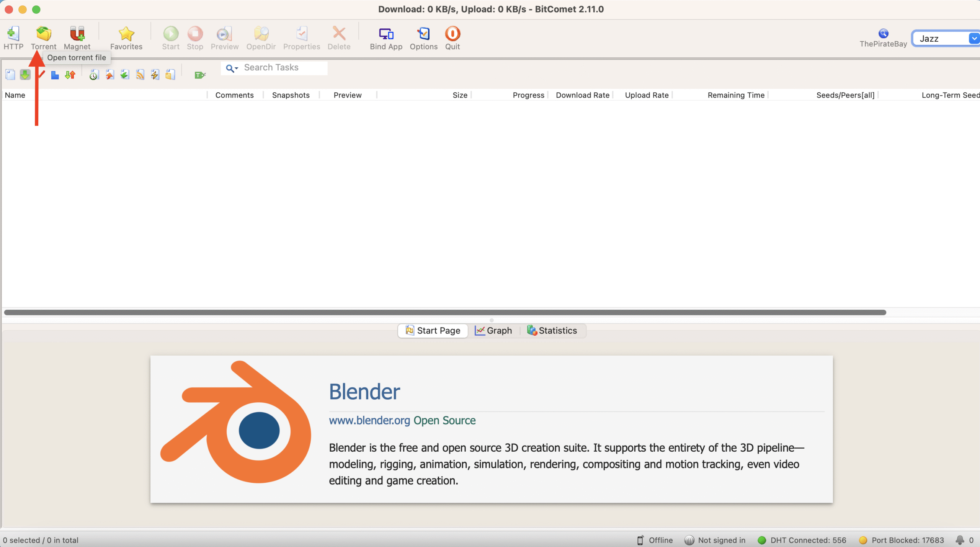980x547 pixels.
Task: Click the Magnet link toolbar icon
Action: (x=77, y=34)
